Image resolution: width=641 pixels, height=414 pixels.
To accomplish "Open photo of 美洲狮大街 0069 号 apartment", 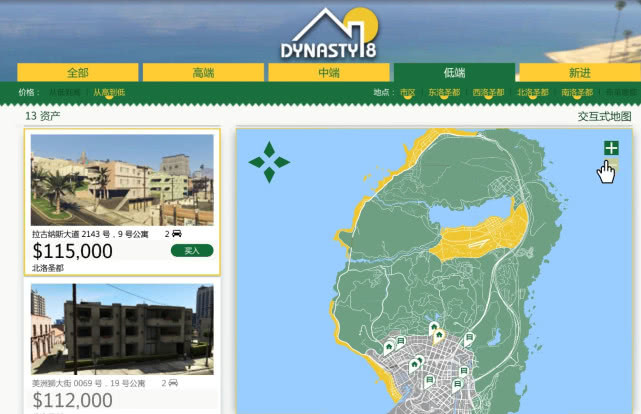I will [x=122, y=329].
